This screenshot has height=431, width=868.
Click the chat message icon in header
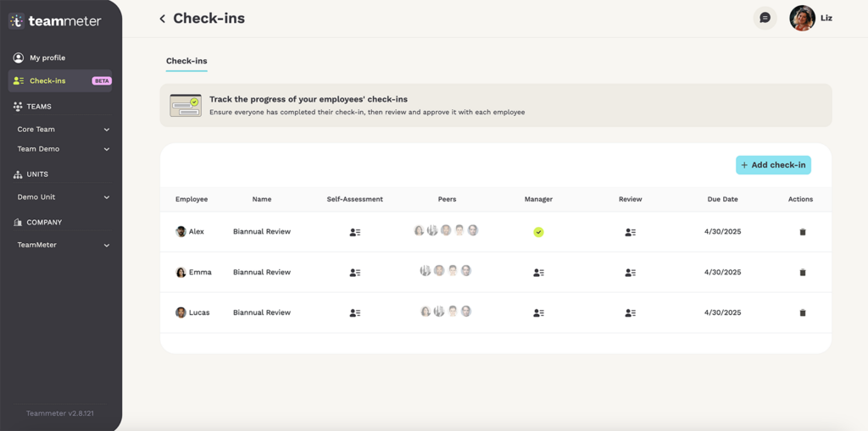coord(765,18)
